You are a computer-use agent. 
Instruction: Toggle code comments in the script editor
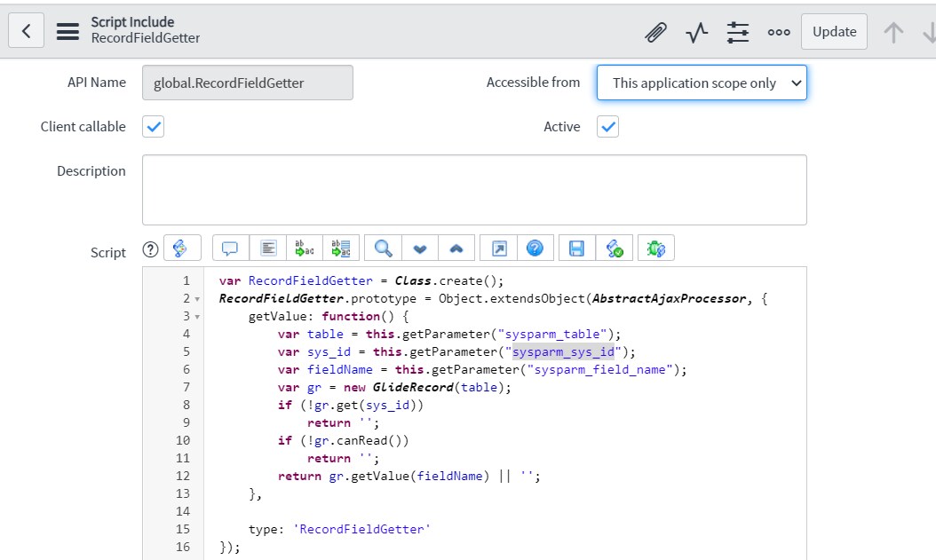coord(230,248)
